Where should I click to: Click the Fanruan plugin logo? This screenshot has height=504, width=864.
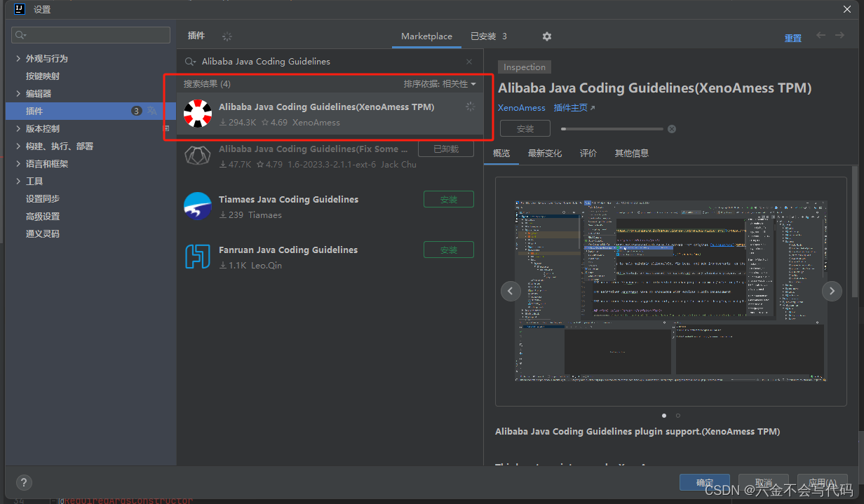[x=198, y=257]
